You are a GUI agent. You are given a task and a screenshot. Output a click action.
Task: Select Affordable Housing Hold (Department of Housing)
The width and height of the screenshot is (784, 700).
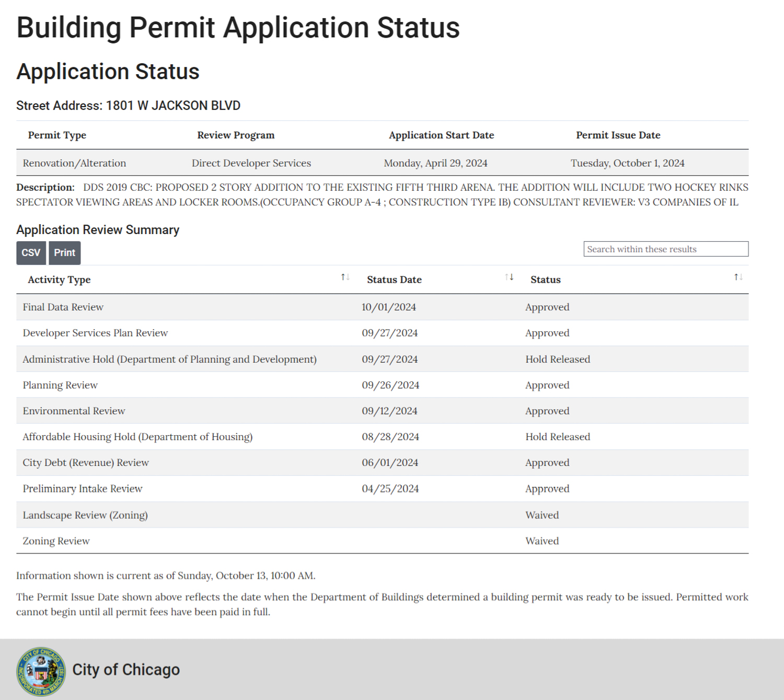pos(137,437)
